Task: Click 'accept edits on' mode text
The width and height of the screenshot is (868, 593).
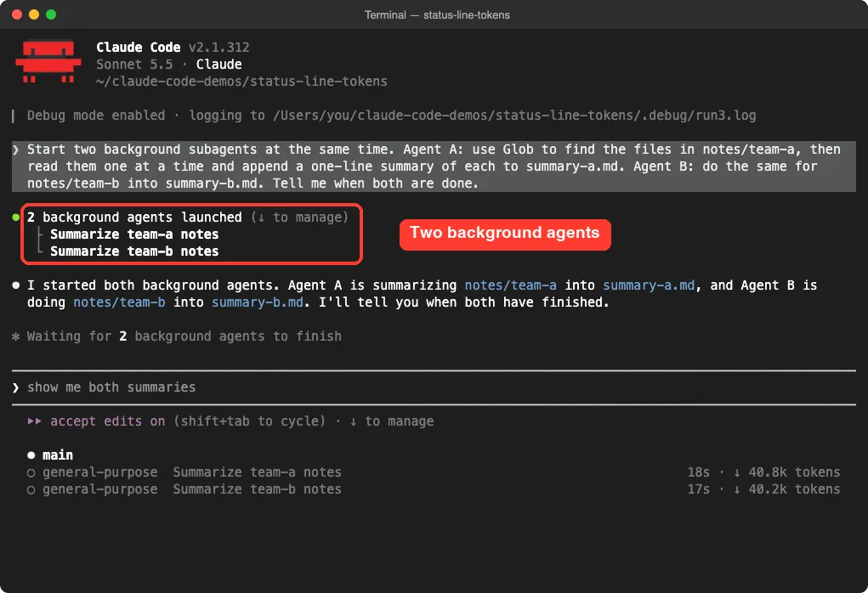Action: point(107,421)
